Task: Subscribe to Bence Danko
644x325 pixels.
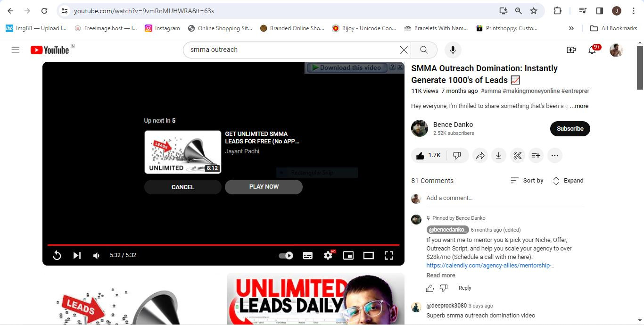Action: 570,128
